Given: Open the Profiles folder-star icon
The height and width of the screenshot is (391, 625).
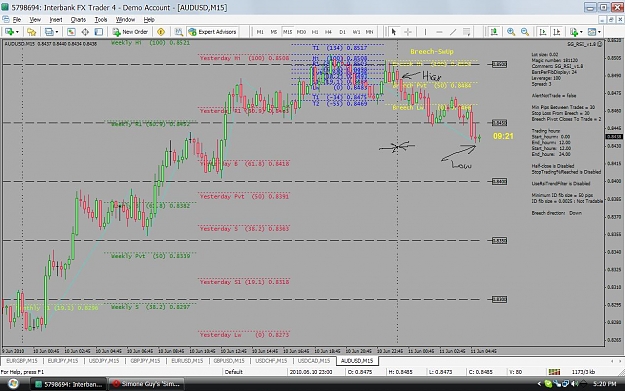Looking at the screenshot, I should pos(31,32).
